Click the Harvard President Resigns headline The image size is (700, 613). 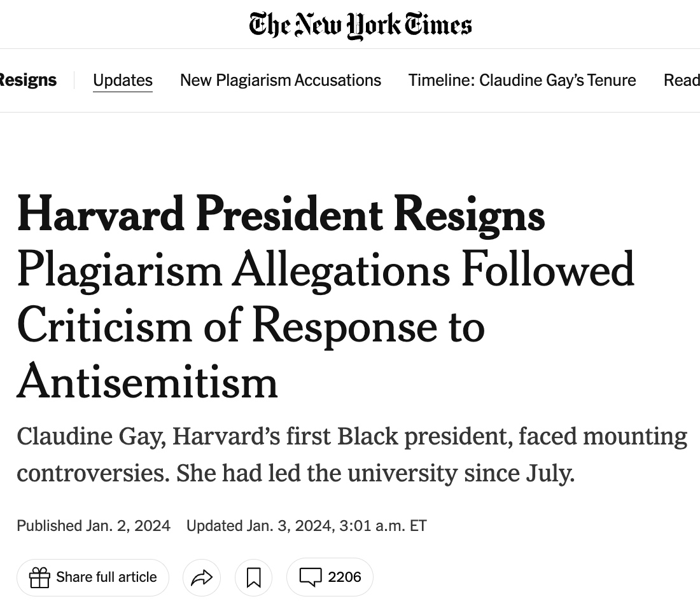281,214
